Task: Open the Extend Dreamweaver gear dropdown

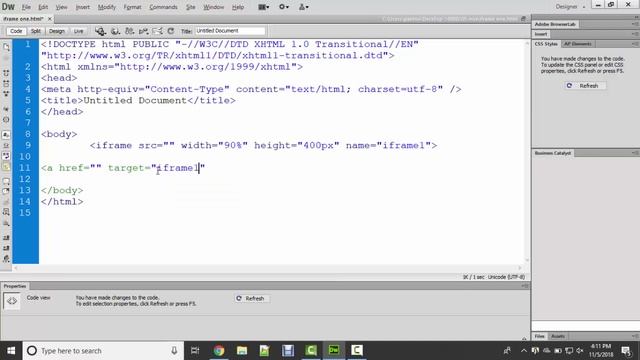Action: pyautogui.click(x=284, y=7)
